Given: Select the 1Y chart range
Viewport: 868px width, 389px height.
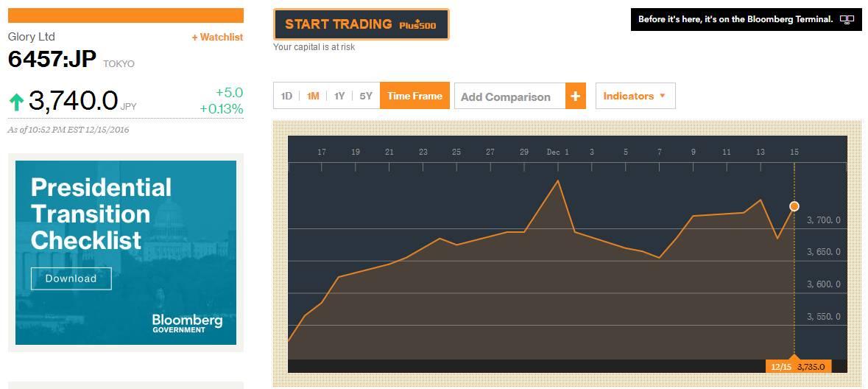Looking at the screenshot, I should [339, 96].
